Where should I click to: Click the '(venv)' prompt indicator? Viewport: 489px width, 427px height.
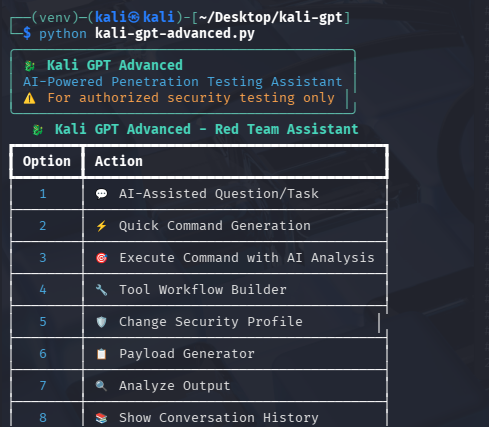click(55, 17)
